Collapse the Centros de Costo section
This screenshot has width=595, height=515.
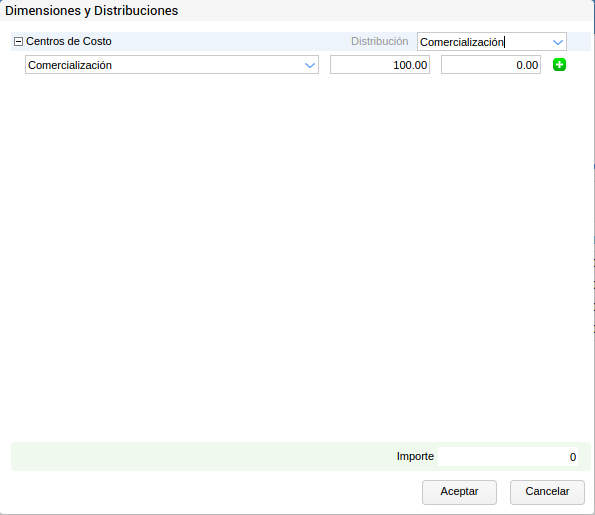18,41
